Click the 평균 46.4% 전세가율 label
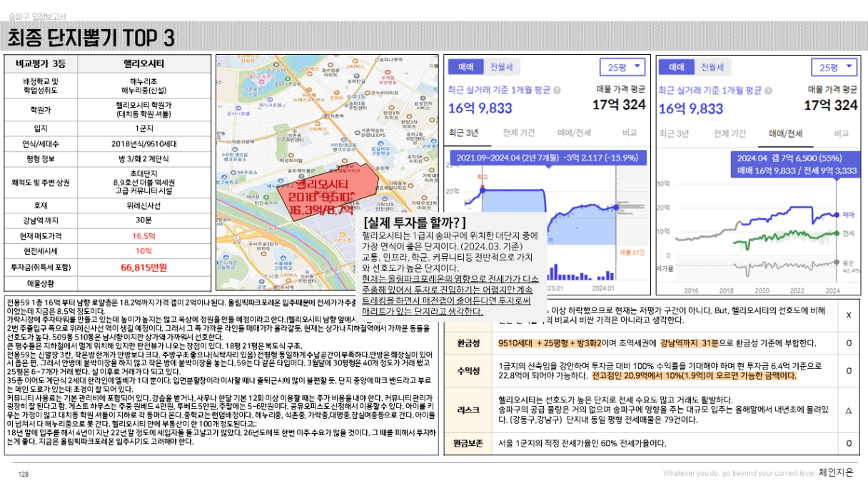The width and height of the screenshot is (868, 488). click(x=850, y=267)
